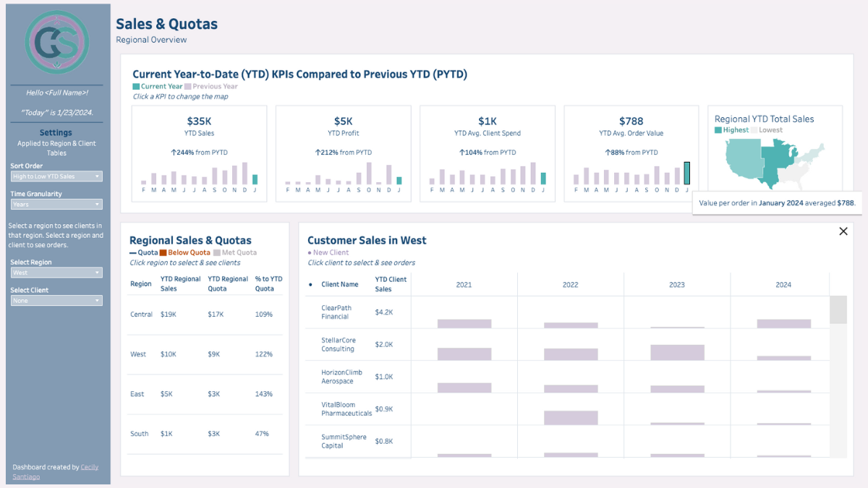Screen dimensions: 868x488
Task: Toggle the Current Year legend item
Action: pos(154,85)
